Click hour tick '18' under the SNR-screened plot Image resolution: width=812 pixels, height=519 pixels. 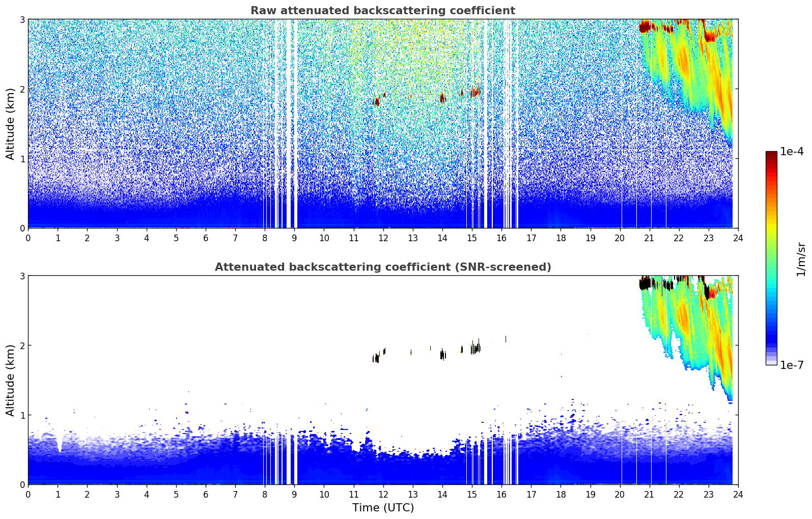[x=561, y=494]
